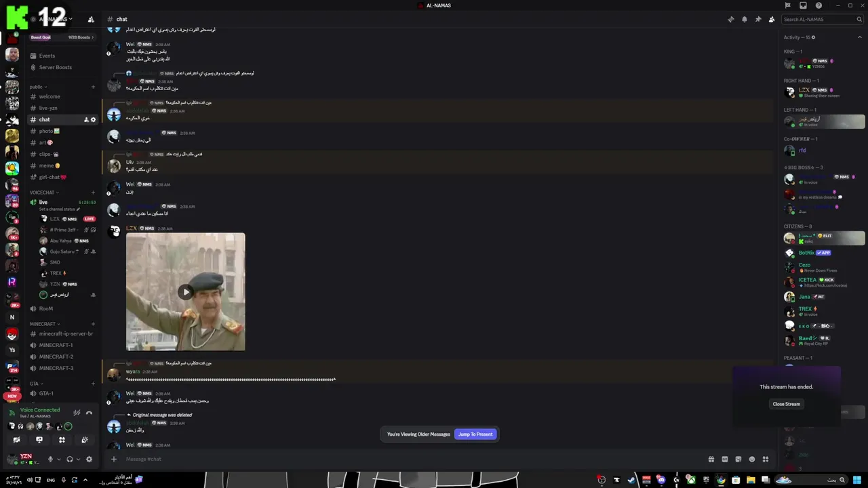868x488 pixels.
Task: Deafen with the headphones icon
Action: pos(69,459)
